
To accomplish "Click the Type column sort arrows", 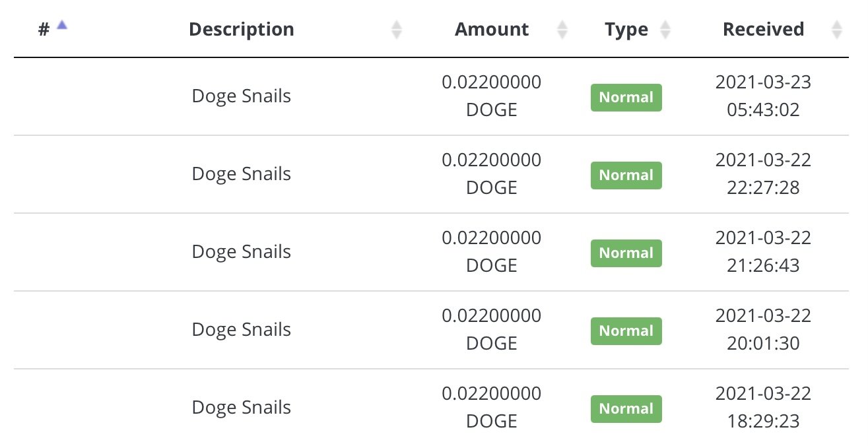I will (x=665, y=30).
